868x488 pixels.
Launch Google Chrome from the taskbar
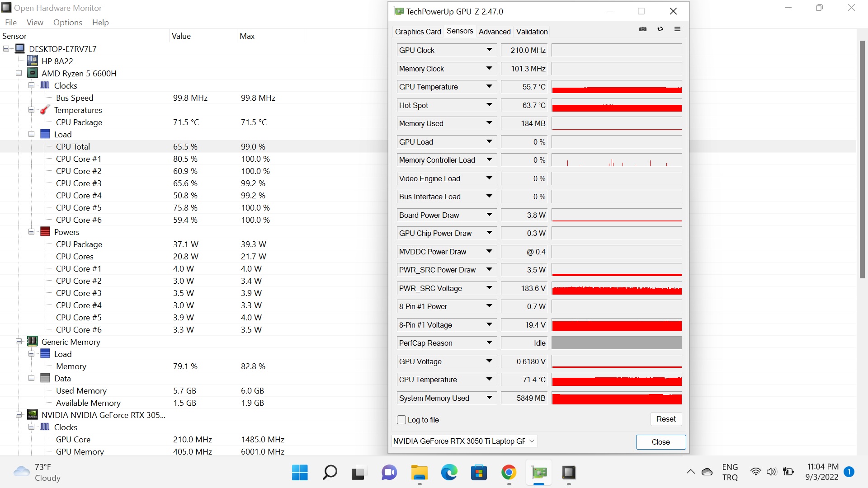pos(509,472)
